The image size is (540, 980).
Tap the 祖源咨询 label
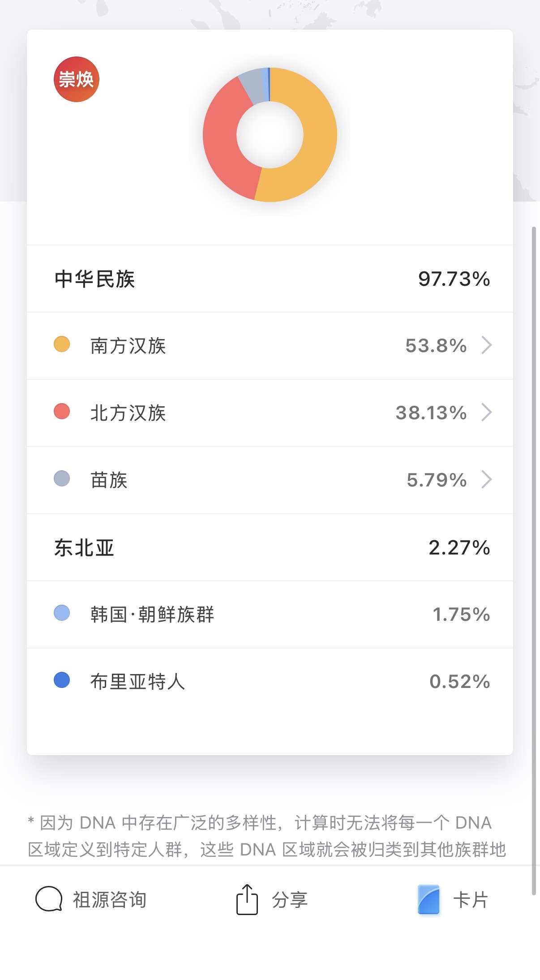point(110,899)
